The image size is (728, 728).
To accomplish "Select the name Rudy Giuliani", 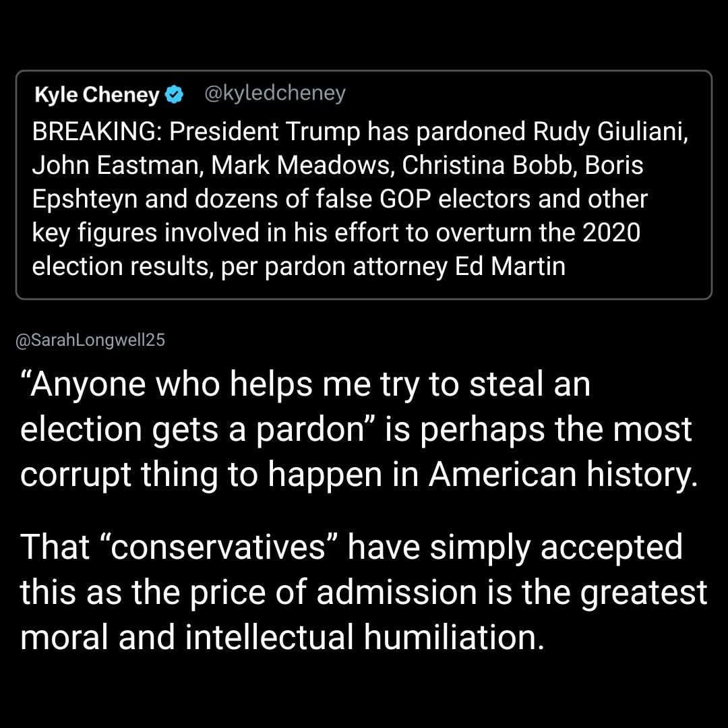I will [611, 131].
